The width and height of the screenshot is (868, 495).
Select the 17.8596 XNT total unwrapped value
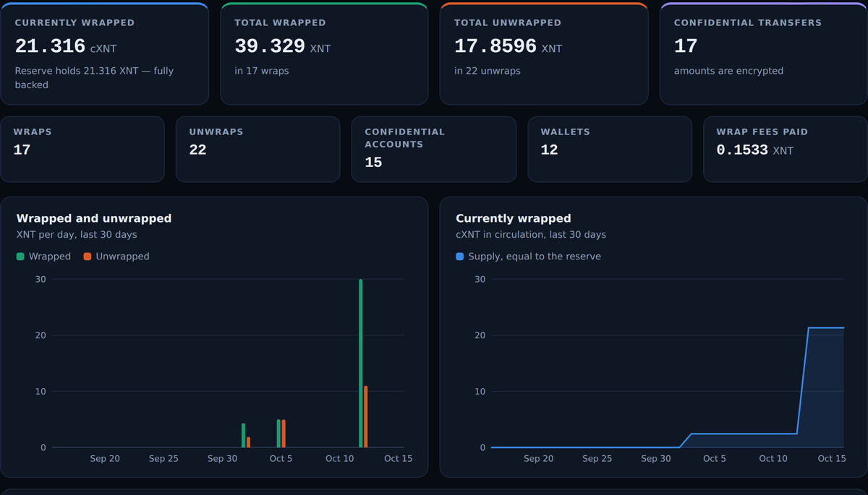click(x=508, y=46)
